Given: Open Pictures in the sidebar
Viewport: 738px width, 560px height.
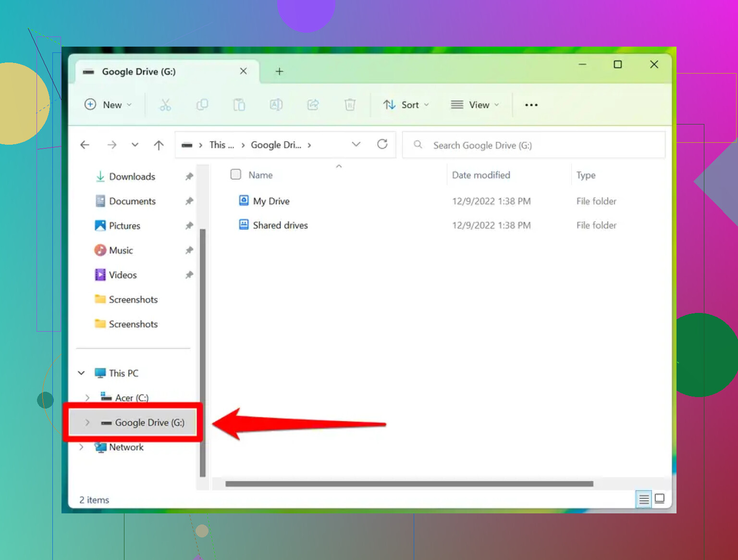Looking at the screenshot, I should (124, 225).
